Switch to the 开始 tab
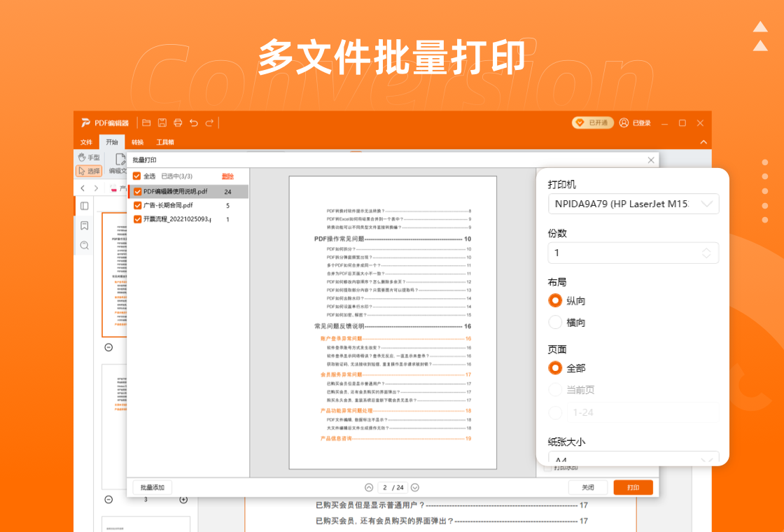 (112, 142)
